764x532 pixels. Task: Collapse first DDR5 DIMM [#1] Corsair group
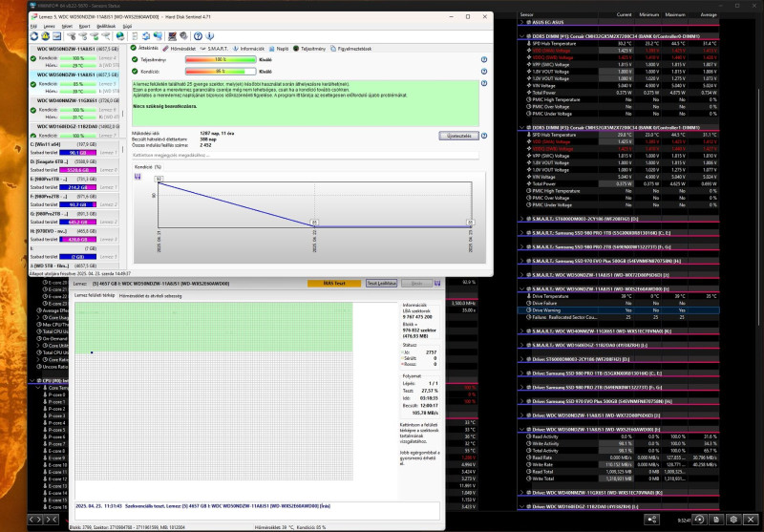pos(522,36)
